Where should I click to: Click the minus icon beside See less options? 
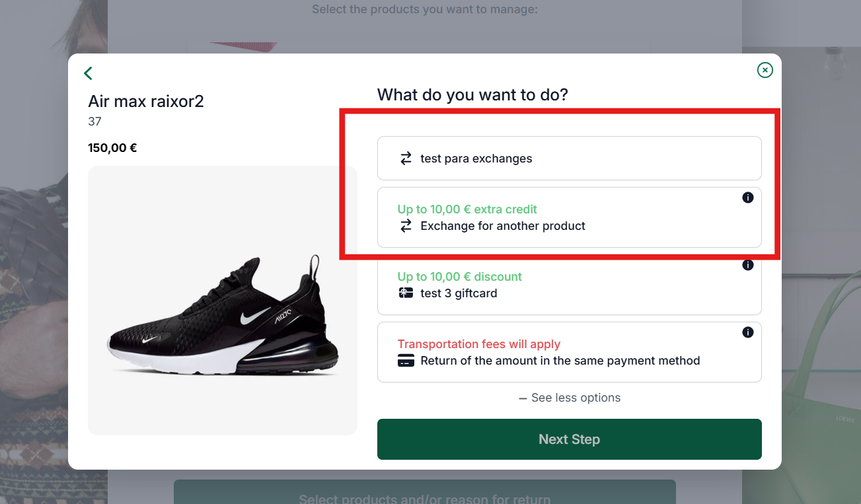[x=523, y=398]
